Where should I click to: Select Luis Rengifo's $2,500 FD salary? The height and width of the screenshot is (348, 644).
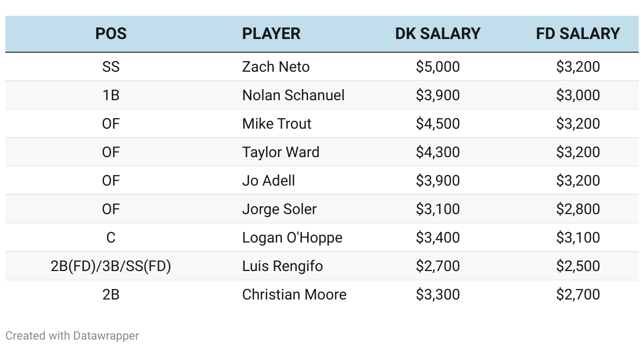[578, 266]
